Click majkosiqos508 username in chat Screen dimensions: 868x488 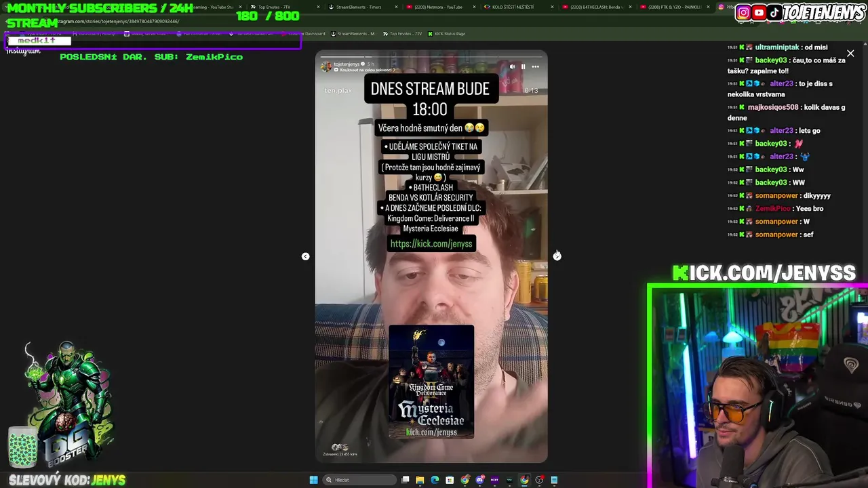coord(773,107)
